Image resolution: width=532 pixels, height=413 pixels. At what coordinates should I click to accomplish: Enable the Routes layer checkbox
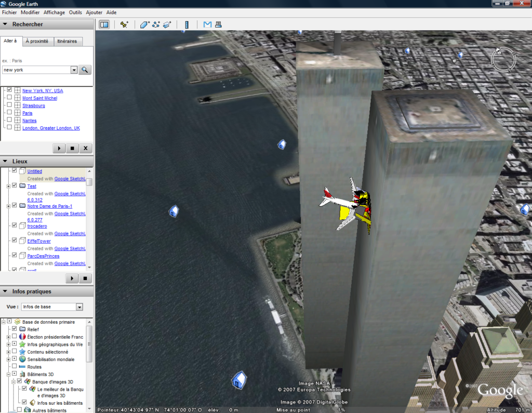[14, 366]
